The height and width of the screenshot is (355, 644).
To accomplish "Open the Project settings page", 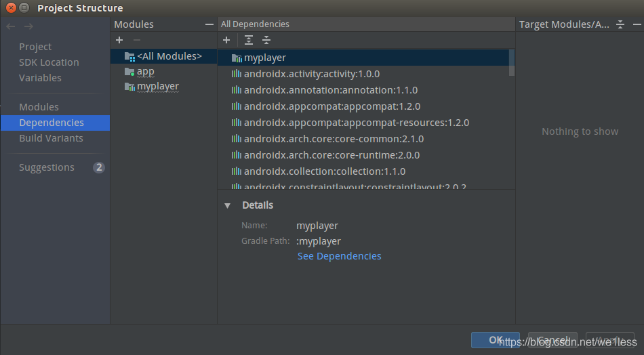I will pos(35,47).
